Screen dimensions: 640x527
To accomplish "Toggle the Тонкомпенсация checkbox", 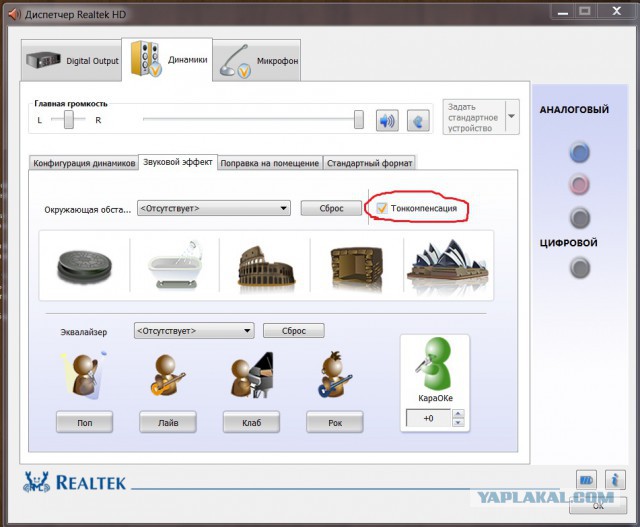I will (x=382, y=208).
